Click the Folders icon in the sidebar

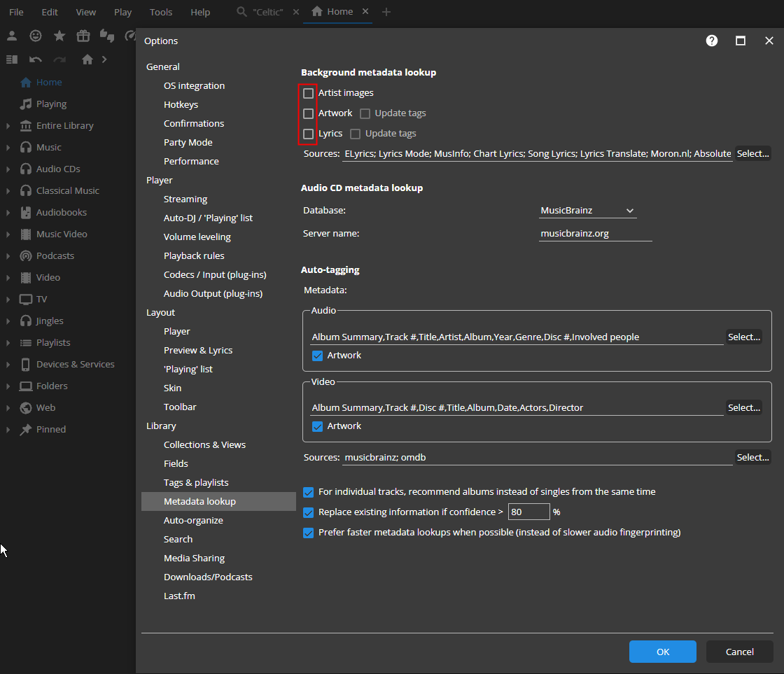coord(26,386)
